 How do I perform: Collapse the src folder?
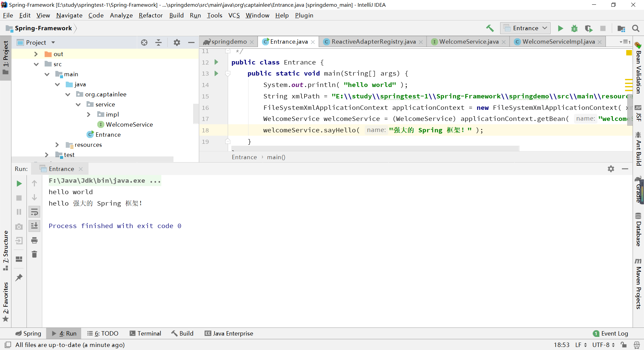point(36,64)
